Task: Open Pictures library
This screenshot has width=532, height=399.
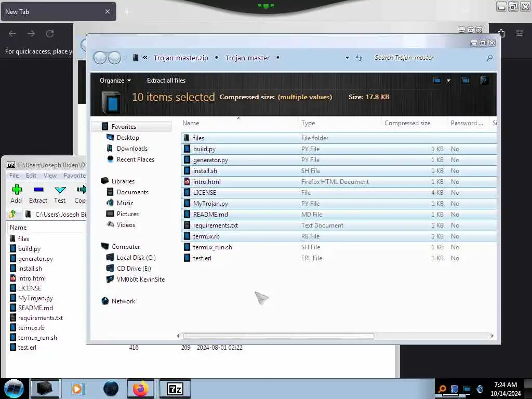Action: point(128,214)
